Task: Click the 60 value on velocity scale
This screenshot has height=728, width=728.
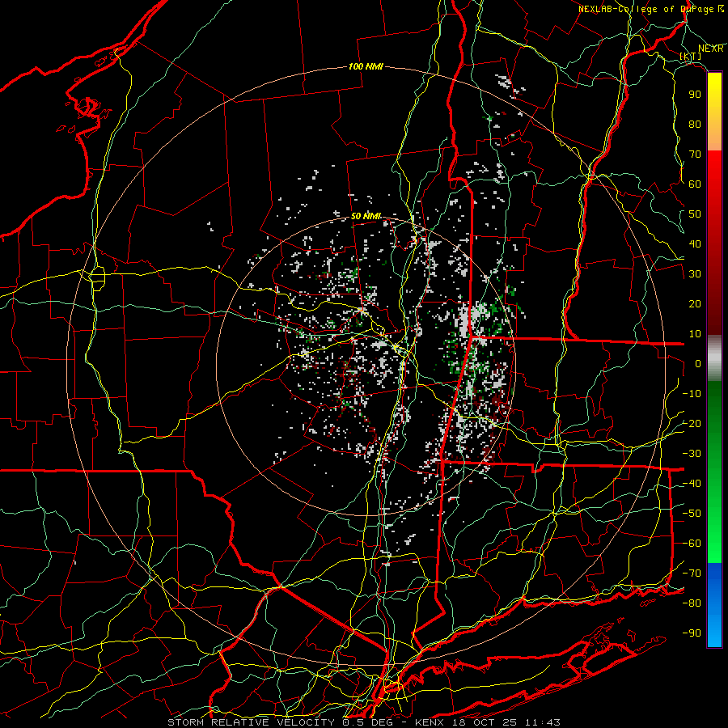Action: pos(695,184)
